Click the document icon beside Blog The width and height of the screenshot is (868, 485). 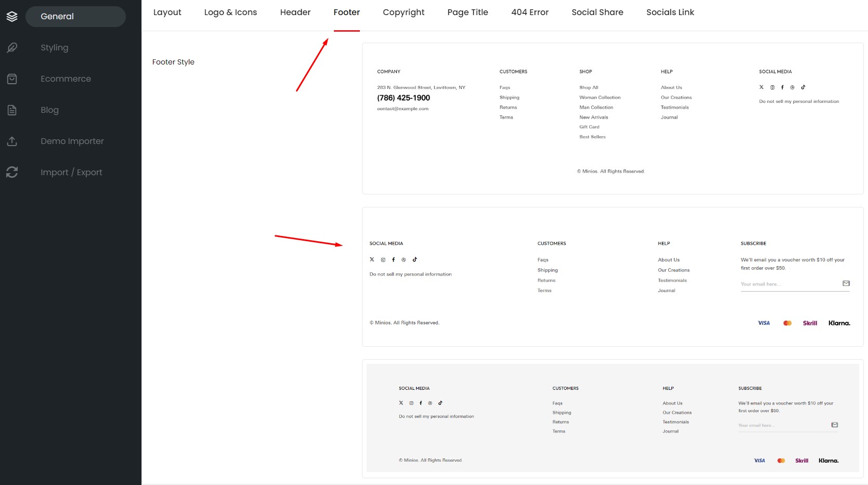(x=12, y=110)
